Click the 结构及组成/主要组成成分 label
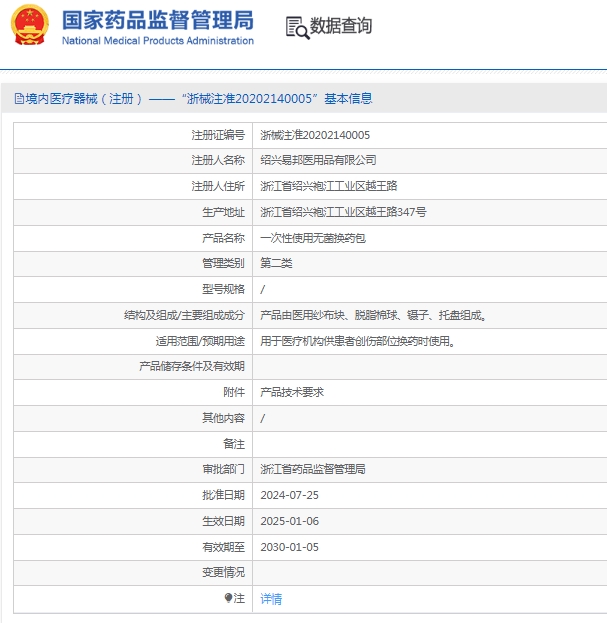Screen dimensions: 607x623 184,315
